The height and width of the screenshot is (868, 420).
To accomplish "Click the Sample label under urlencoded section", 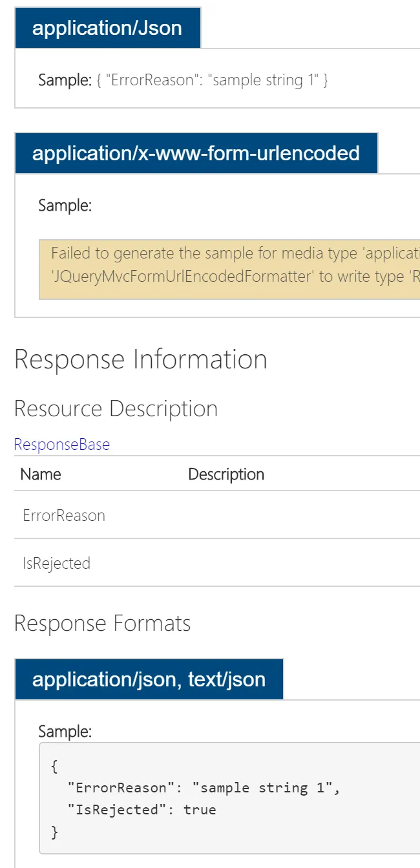I will (x=65, y=206).
